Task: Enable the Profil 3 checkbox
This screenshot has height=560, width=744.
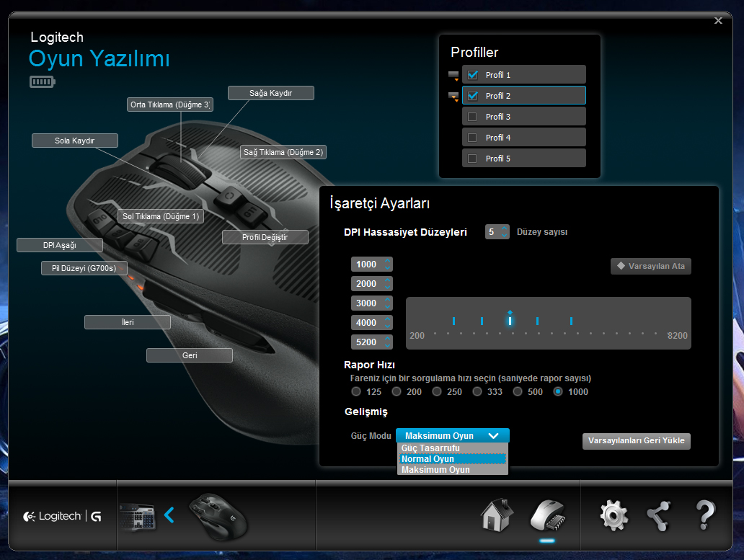Action: pos(472,117)
